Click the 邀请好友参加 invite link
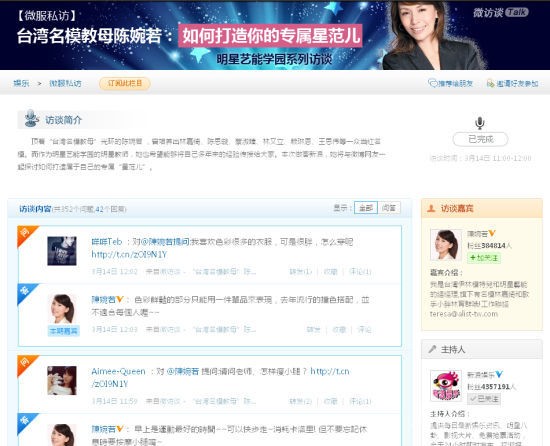550x446 pixels. [x=517, y=83]
